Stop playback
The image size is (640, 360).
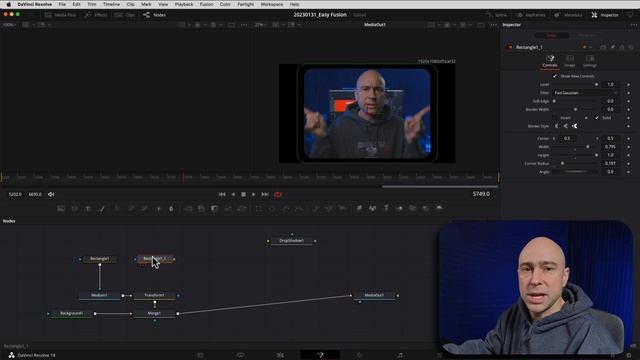[x=243, y=194]
